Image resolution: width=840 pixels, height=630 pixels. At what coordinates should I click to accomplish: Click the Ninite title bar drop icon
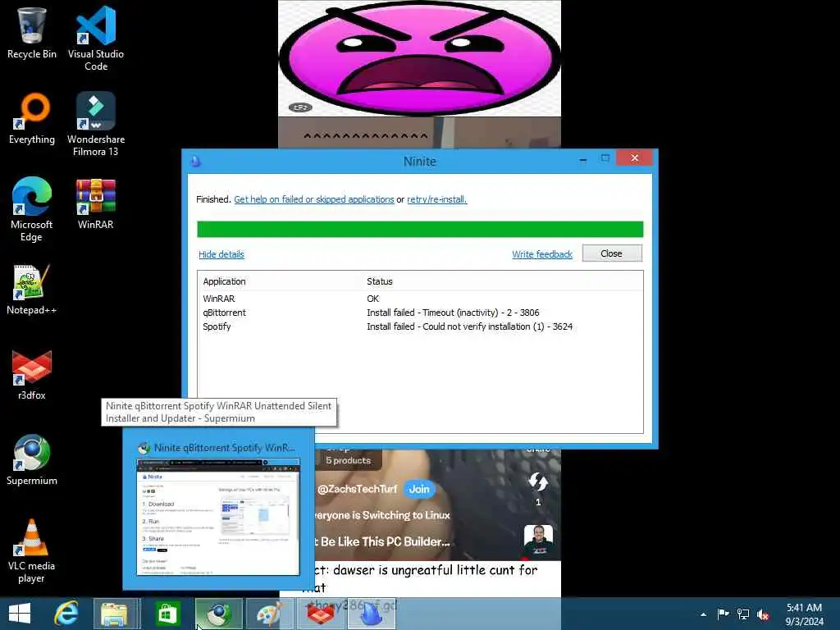click(x=195, y=161)
